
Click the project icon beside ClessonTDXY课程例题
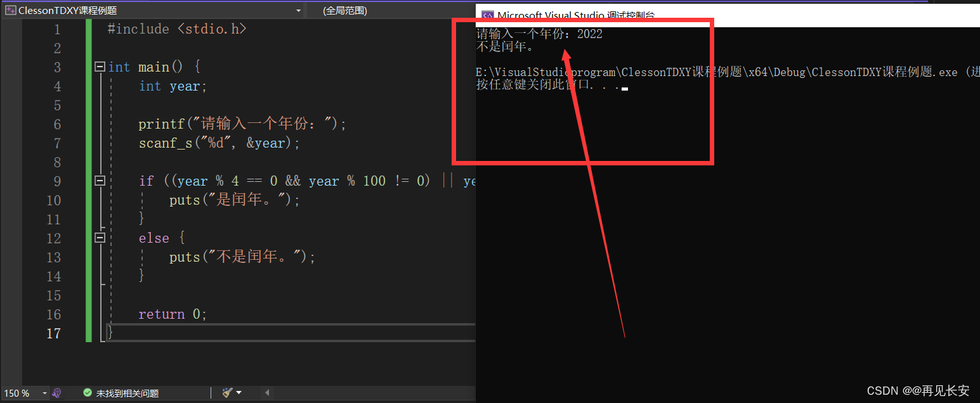[x=10, y=10]
